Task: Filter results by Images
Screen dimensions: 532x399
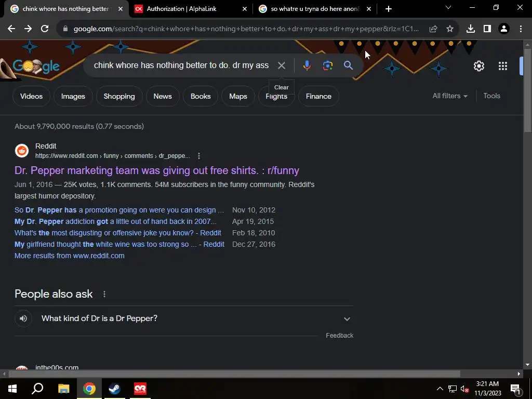Action: pyautogui.click(x=73, y=96)
